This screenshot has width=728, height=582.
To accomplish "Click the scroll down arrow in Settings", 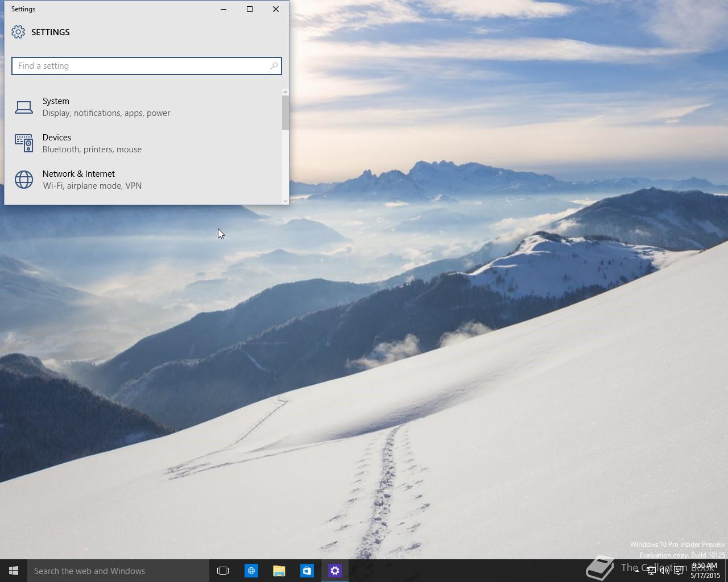I will pyautogui.click(x=286, y=201).
